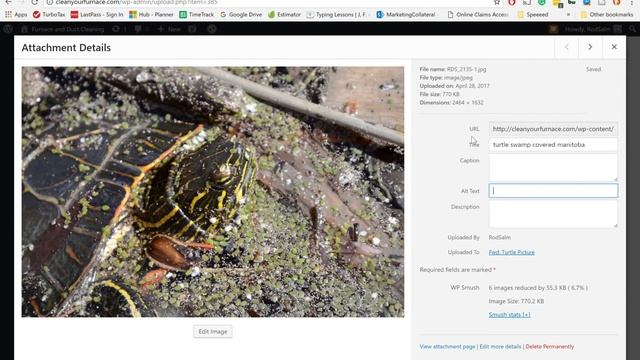Open the Hub - Planner bookmark
640x360 pixels.
(x=151, y=14)
